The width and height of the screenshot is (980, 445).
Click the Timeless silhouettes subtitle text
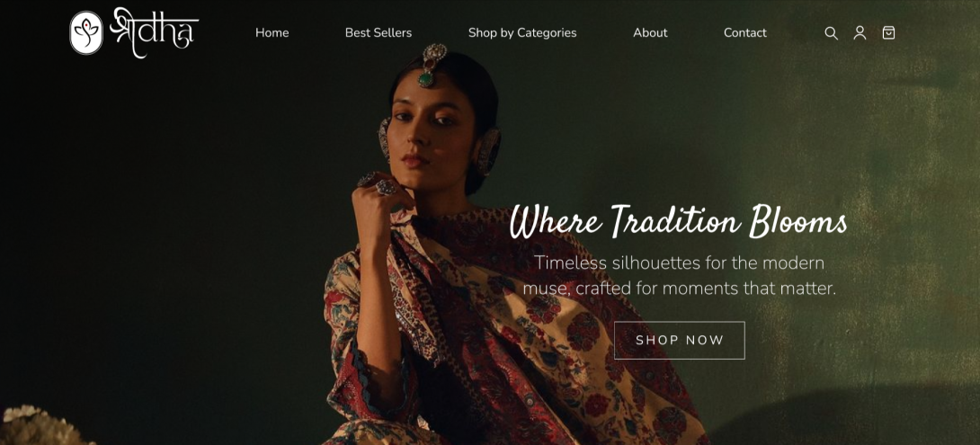pyautogui.click(x=679, y=276)
